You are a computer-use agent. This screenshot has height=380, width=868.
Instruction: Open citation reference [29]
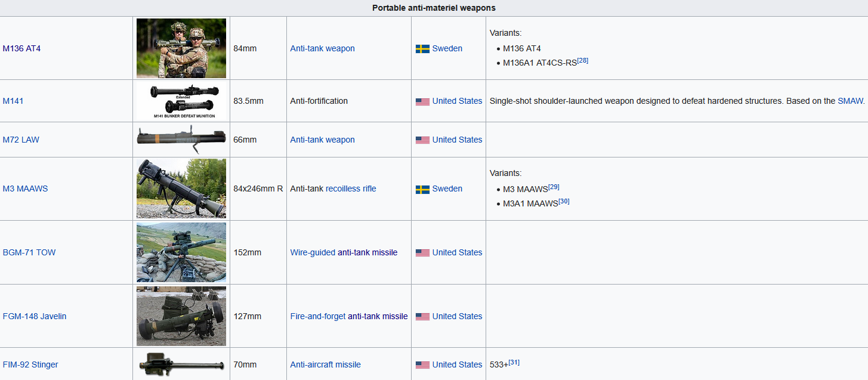(554, 187)
